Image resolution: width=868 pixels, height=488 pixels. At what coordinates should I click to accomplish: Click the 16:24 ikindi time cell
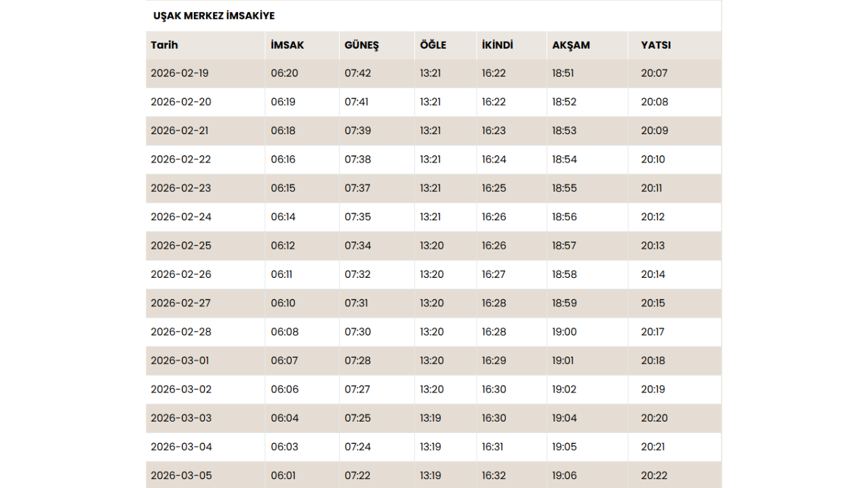(494, 159)
